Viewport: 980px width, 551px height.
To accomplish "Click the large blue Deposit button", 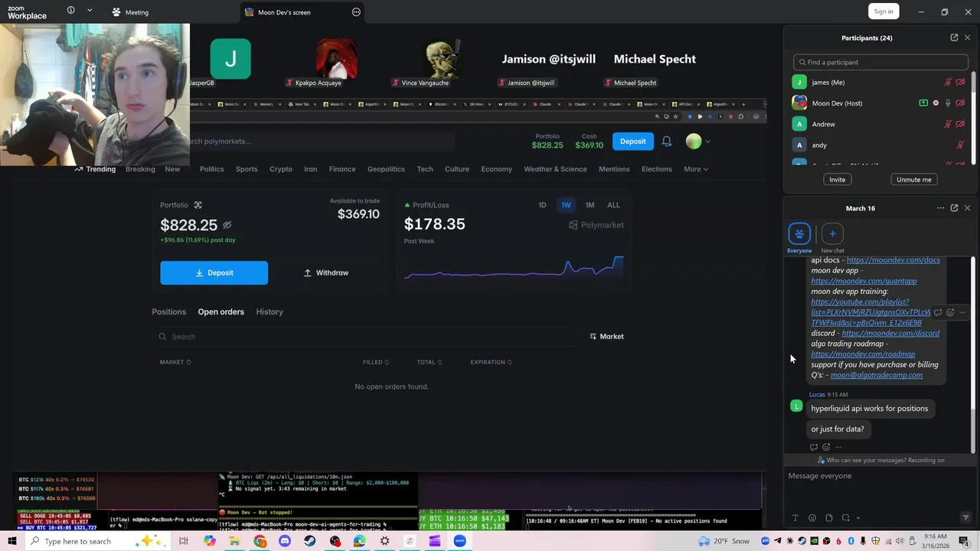I will pos(214,272).
